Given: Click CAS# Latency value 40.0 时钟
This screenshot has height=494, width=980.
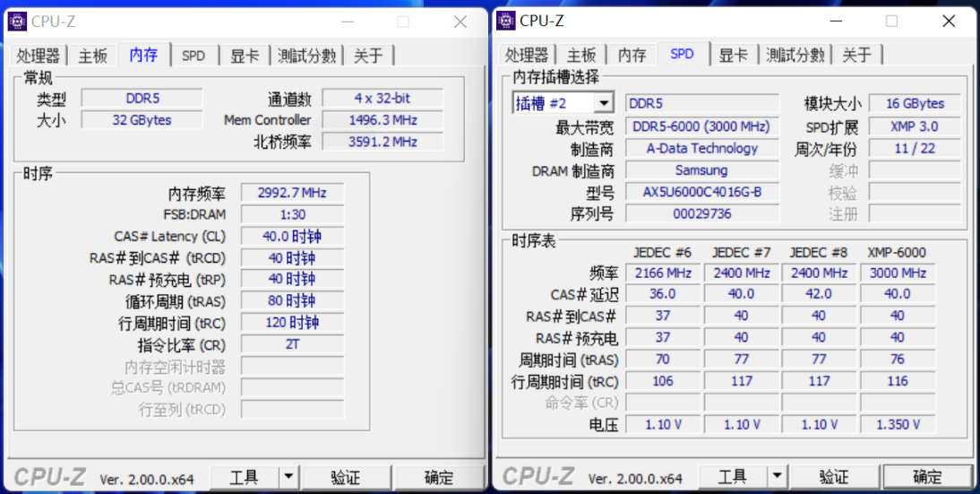Looking at the screenshot, I should 293,237.
